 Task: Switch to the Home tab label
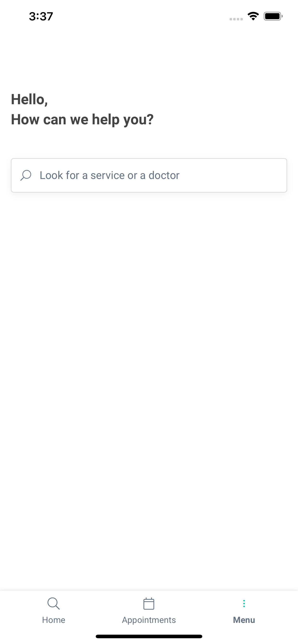[x=54, y=620]
